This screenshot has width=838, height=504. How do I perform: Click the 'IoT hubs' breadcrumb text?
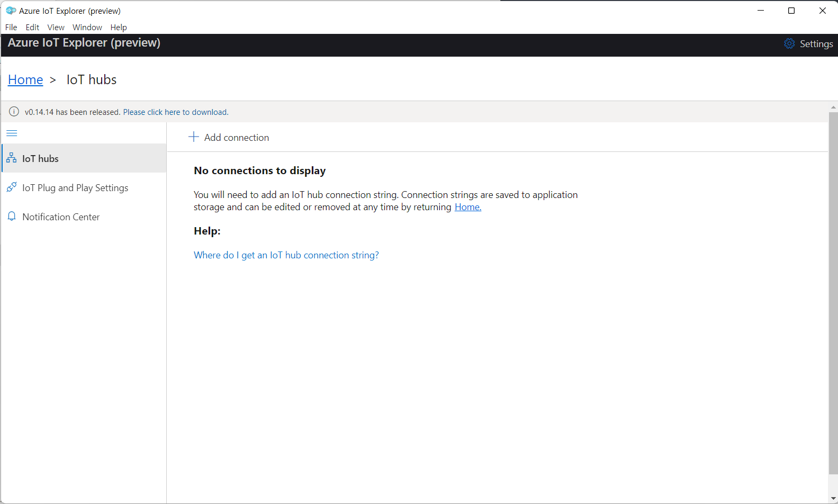point(92,79)
